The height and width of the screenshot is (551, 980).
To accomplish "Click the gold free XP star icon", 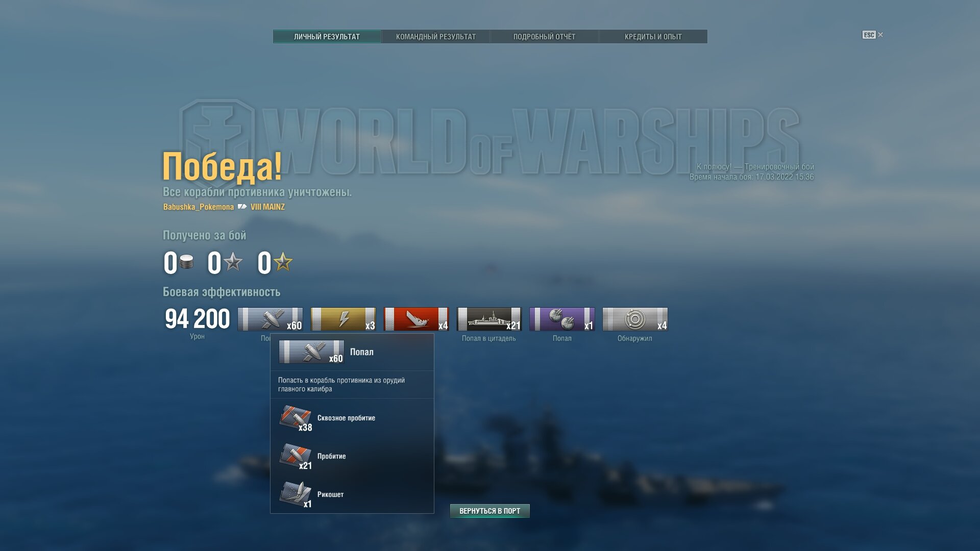I will pyautogui.click(x=283, y=262).
